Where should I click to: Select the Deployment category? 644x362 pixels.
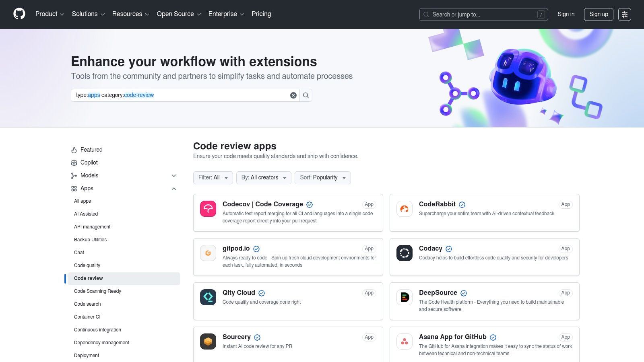click(124, 356)
